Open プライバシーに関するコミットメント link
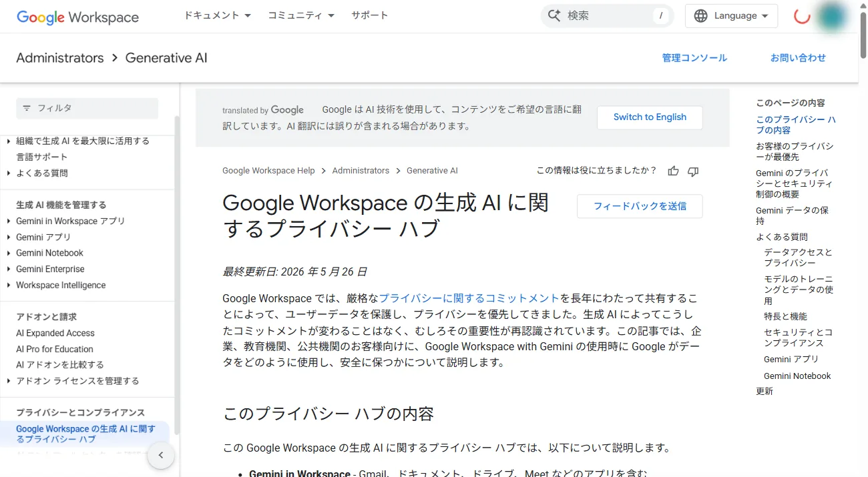The image size is (868, 477). click(x=469, y=298)
